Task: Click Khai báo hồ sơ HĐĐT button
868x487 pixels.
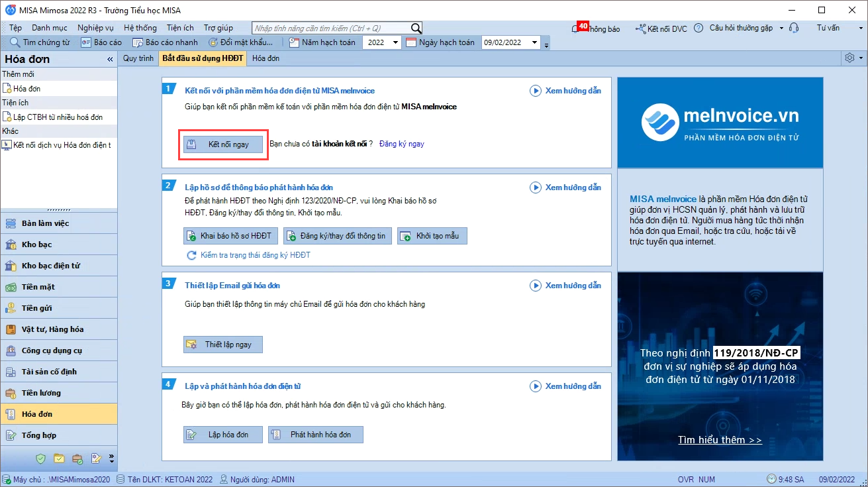Action: click(x=230, y=236)
